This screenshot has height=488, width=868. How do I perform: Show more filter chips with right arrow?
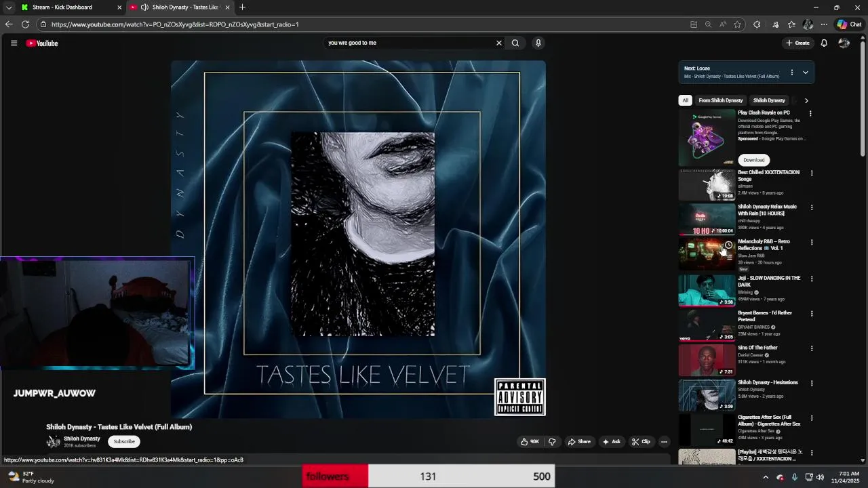point(806,100)
